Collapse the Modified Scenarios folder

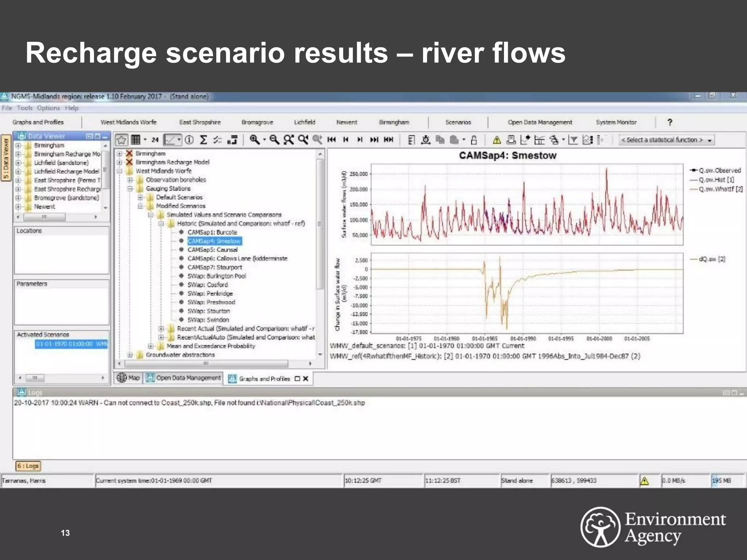click(x=140, y=206)
